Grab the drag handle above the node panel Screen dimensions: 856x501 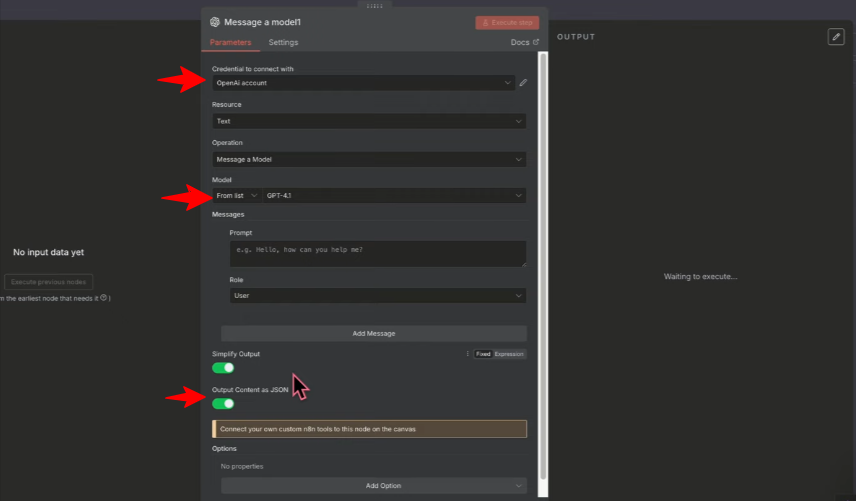[x=375, y=4]
